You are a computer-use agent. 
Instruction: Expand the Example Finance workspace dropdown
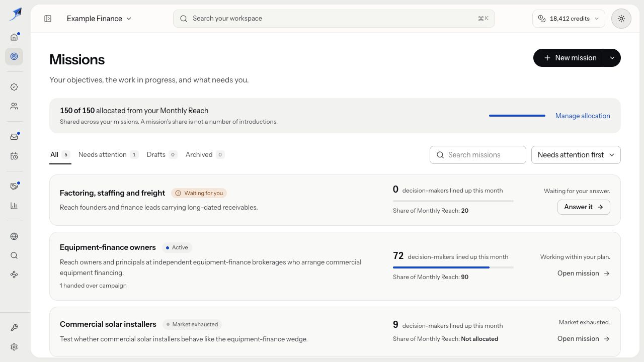pos(99,19)
